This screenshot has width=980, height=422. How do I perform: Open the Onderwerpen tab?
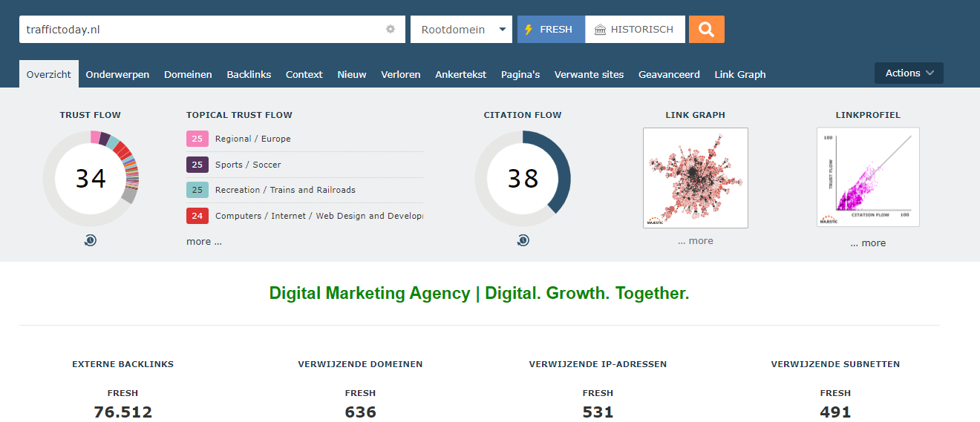point(117,74)
